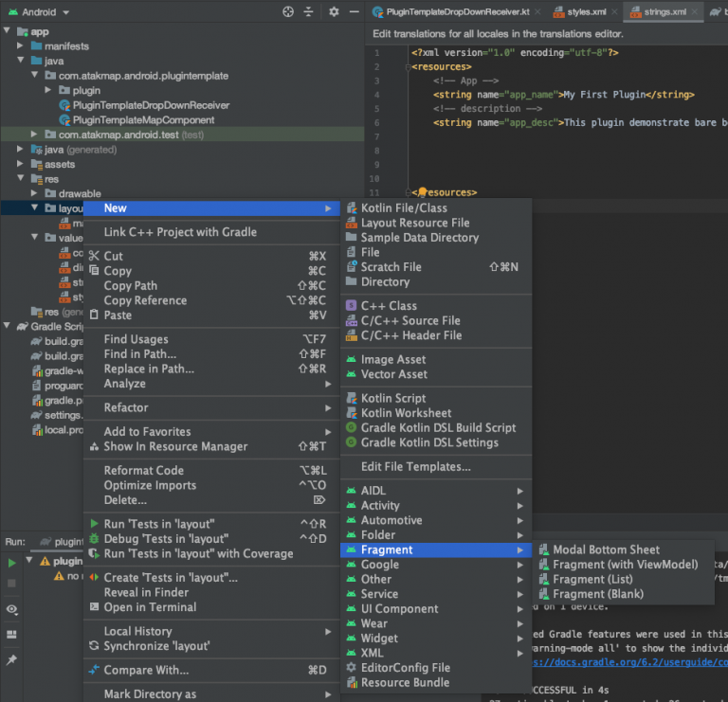This screenshot has height=702, width=728.
Task: Click Vector Asset in the New submenu
Action: click(393, 374)
